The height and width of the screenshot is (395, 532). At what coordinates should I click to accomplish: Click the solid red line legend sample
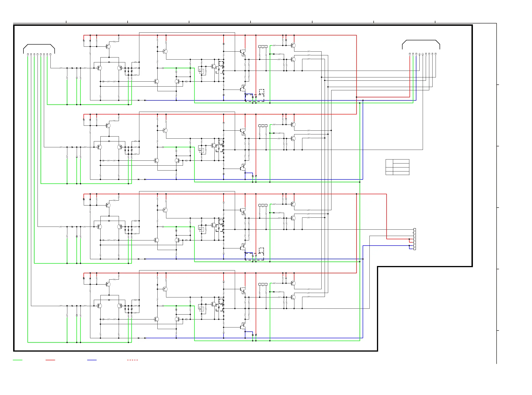point(50,360)
